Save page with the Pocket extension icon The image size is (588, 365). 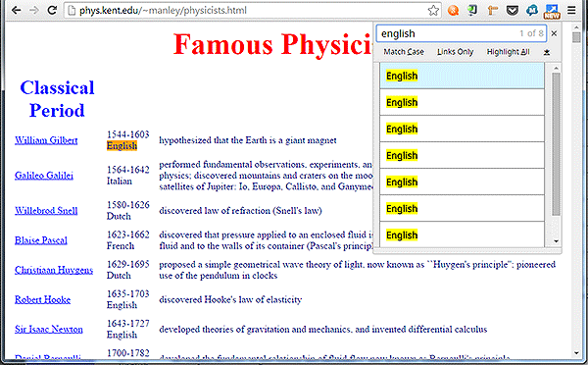click(513, 10)
